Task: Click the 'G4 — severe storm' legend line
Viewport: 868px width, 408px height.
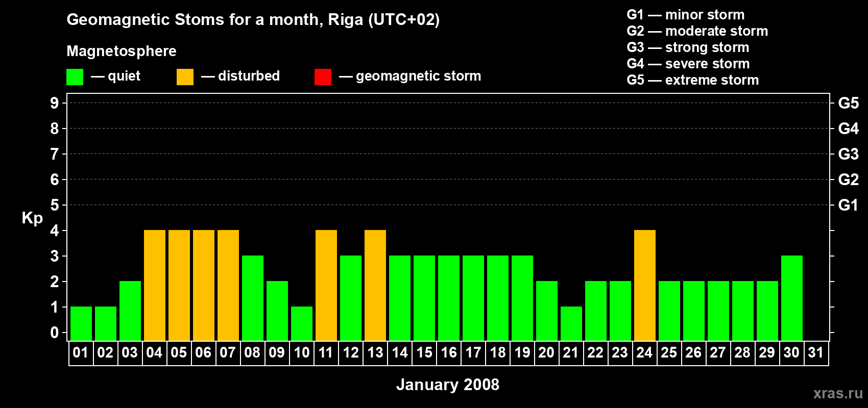Action: (688, 64)
